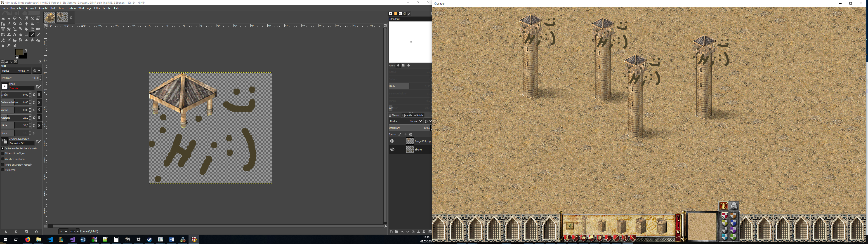
Task: Open the mode group switcher in Stift options
Action: (37, 71)
